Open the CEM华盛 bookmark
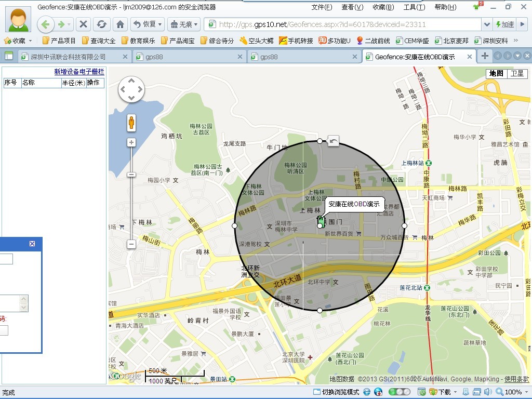 412,41
